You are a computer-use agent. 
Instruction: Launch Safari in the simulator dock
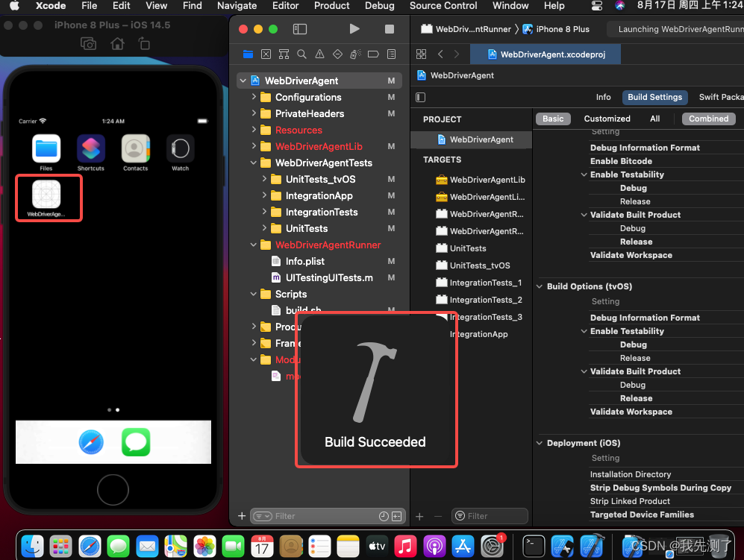pyautogui.click(x=91, y=442)
